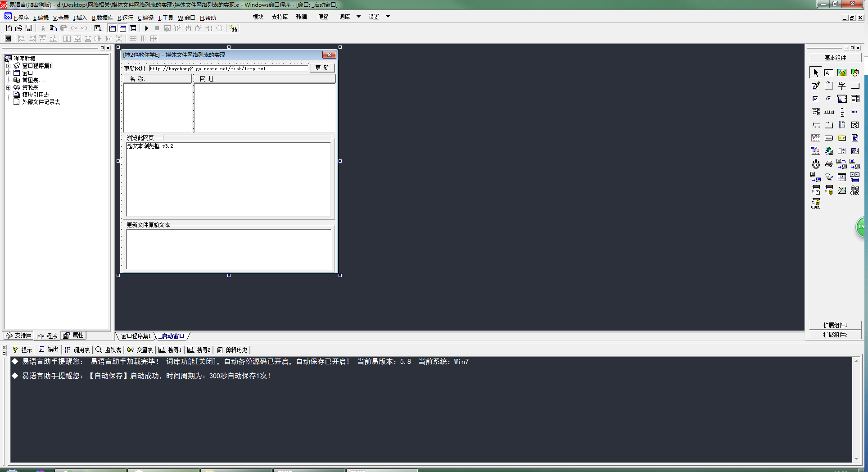
Task: Select the color picker component
Action: pyautogui.click(x=816, y=151)
